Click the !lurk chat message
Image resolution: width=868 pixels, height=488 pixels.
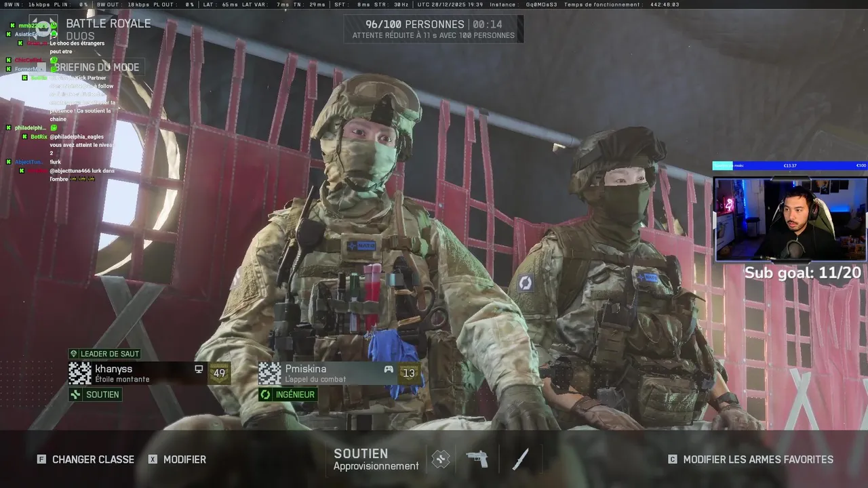coord(55,162)
